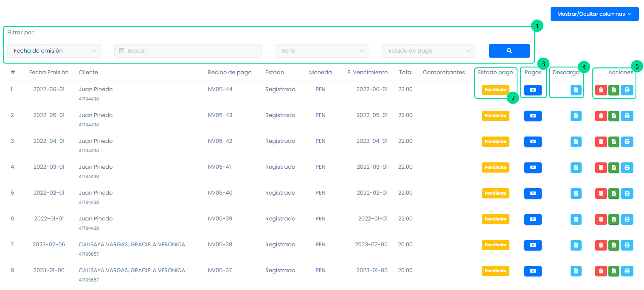Delete receipt NV05-39 with trash icon
The image size is (644, 290).
click(601, 219)
